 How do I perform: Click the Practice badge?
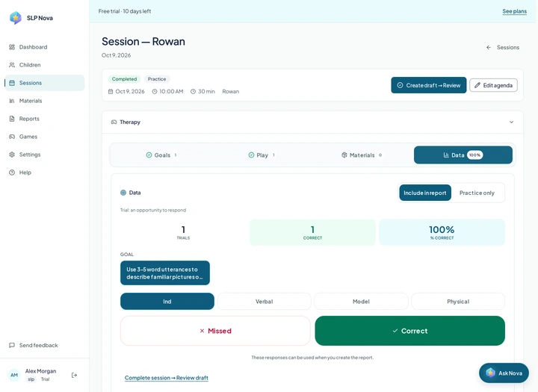point(157,79)
